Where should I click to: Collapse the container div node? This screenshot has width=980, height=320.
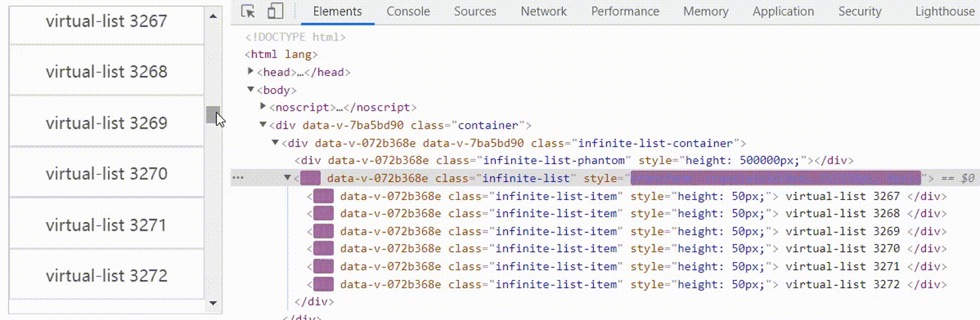pyautogui.click(x=263, y=125)
